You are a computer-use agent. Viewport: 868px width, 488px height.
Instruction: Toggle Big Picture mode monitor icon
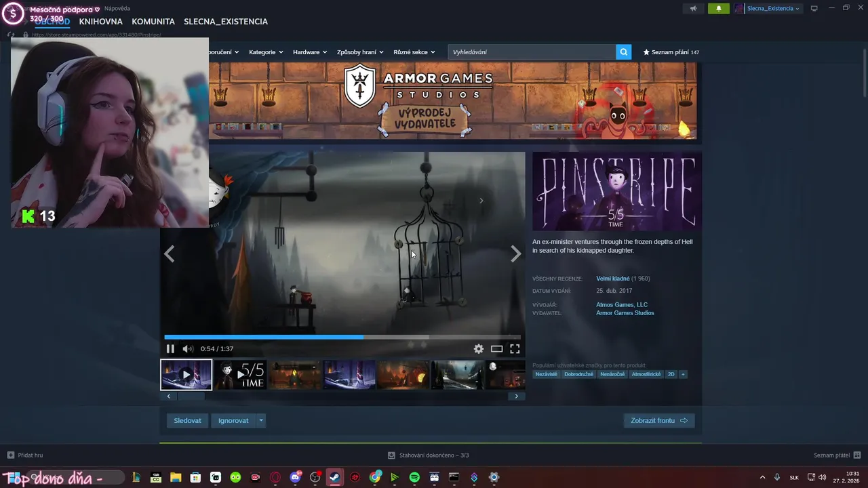click(x=814, y=9)
